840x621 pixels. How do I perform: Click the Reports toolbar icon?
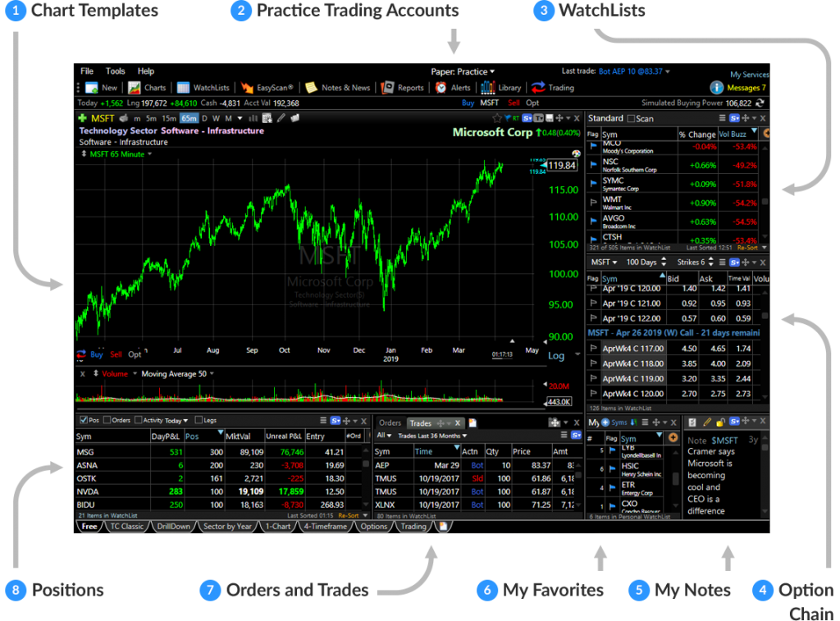click(389, 88)
